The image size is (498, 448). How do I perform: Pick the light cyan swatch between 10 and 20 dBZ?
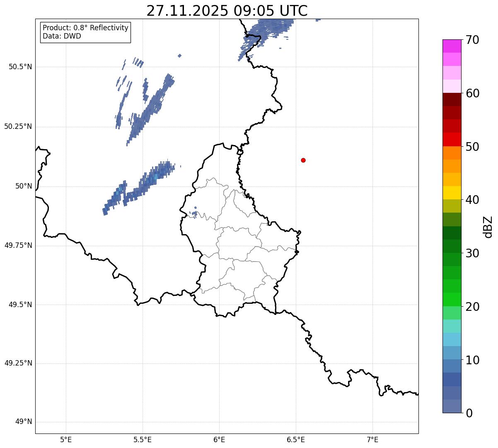point(452,339)
